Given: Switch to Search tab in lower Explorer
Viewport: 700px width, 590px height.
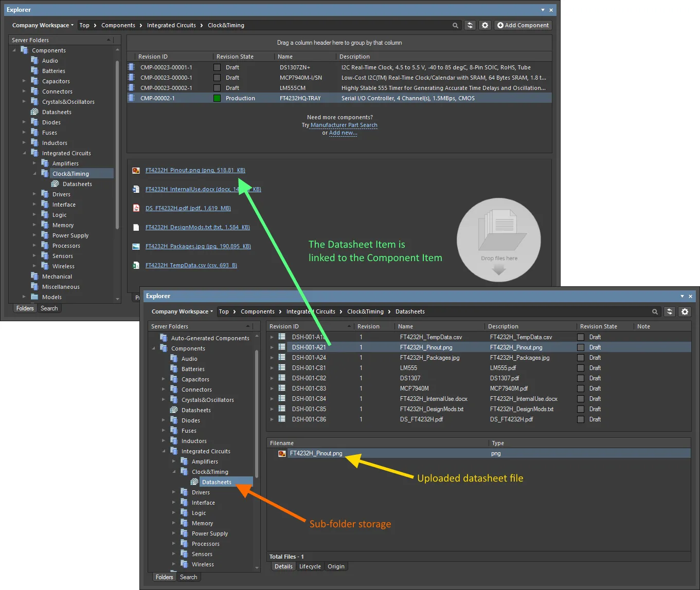Looking at the screenshot, I should pos(188,577).
